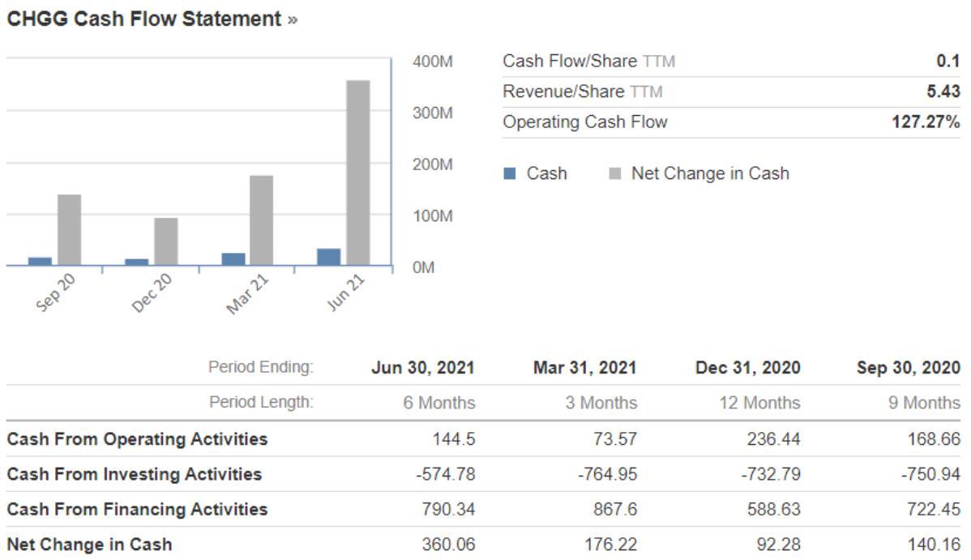971x560 pixels.
Task: Click the Mar 31, 2021 column header
Action: coord(585,368)
